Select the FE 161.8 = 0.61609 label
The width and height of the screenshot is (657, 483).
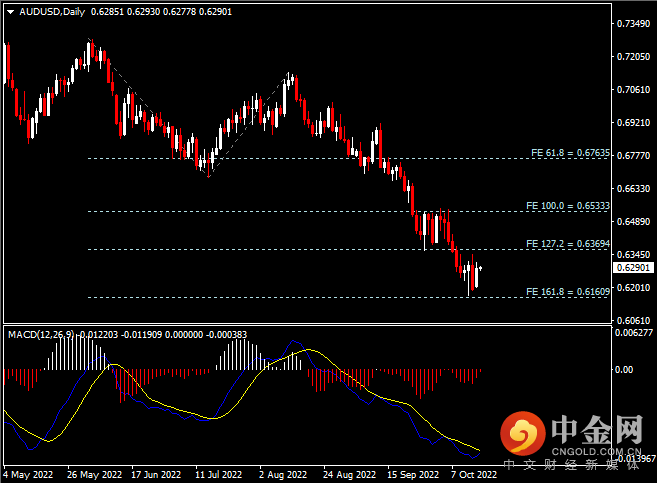568,292
